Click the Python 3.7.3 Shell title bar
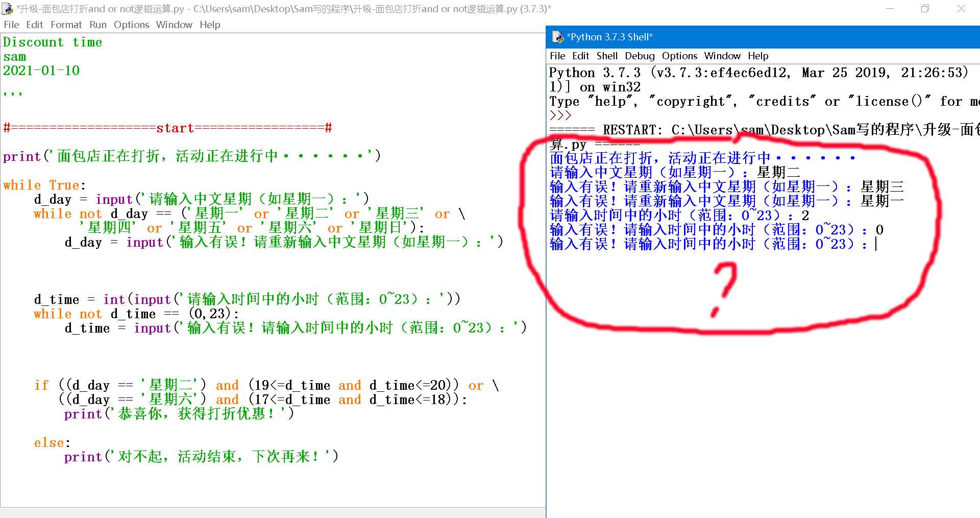This screenshot has width=980, height=518. pos(763,37)
